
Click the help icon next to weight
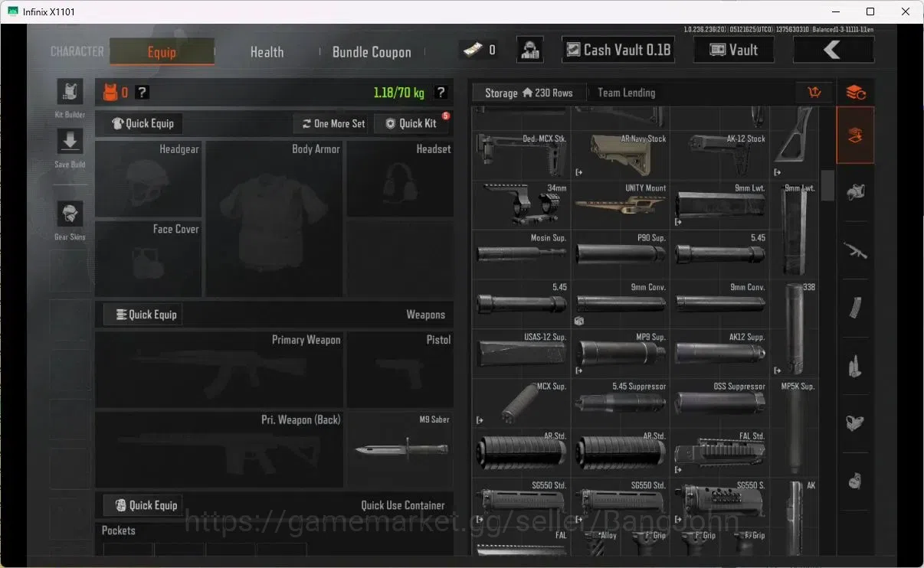441,93
